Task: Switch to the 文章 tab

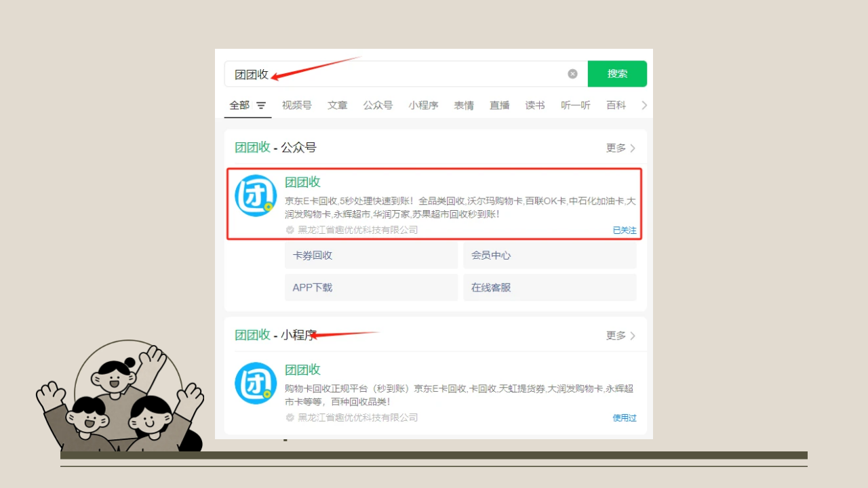Action: point(338,105)
